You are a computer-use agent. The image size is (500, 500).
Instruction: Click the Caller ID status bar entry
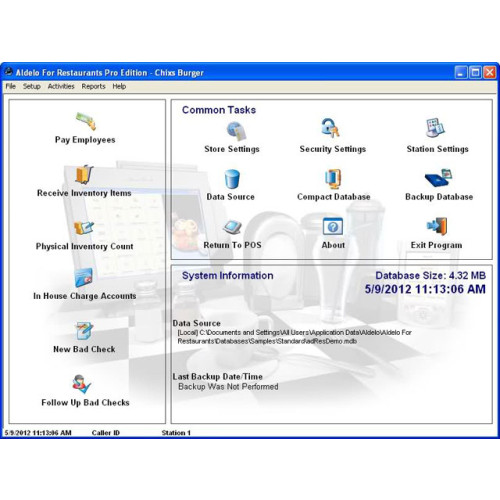click(x=106, y=433)
